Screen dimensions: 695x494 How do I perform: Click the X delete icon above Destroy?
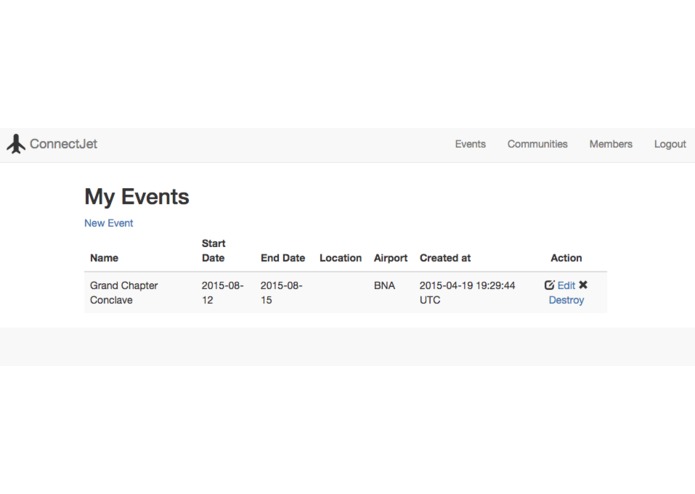coord(583,285)
